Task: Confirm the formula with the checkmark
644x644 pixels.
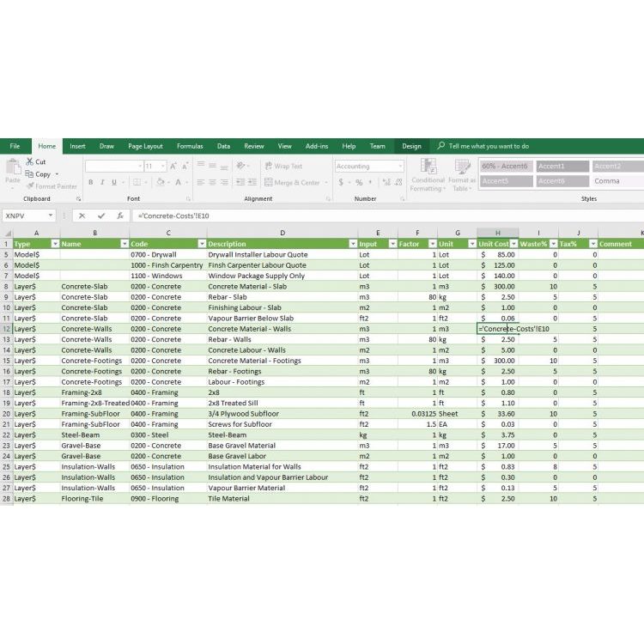Action: click(x=101, y=216)
